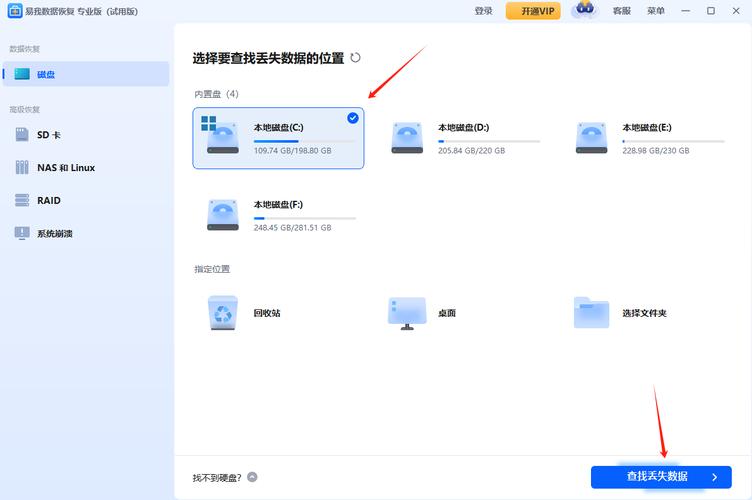Click the 桌面 label
752x500 pixels.
[x=447, y=313]
